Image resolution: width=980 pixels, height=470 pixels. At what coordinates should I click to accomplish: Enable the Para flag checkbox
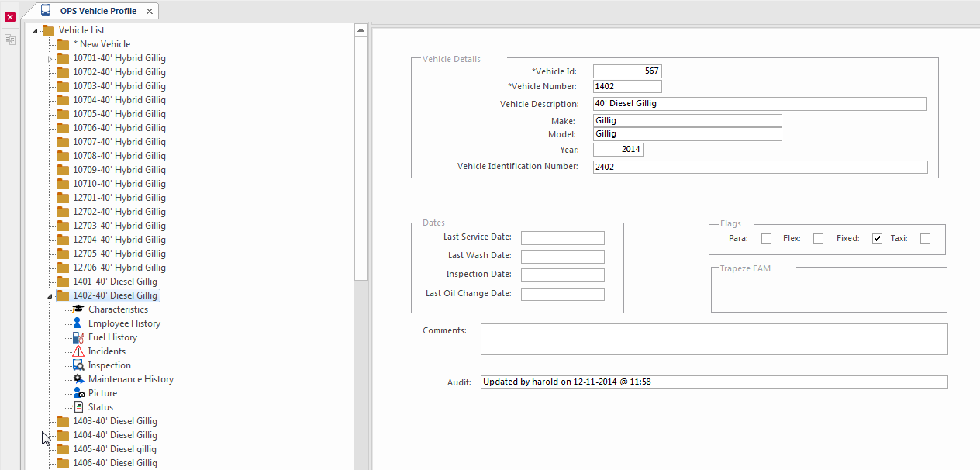coord(766,239)
